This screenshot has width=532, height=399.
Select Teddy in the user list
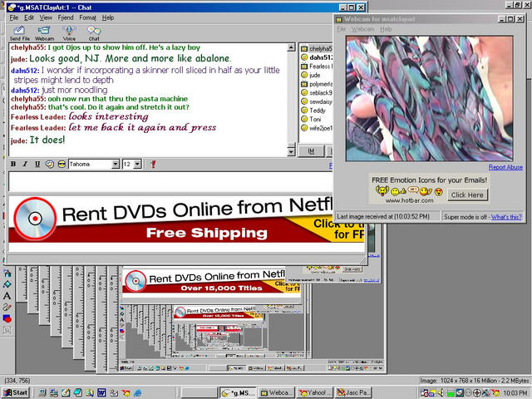click(313, 111)
